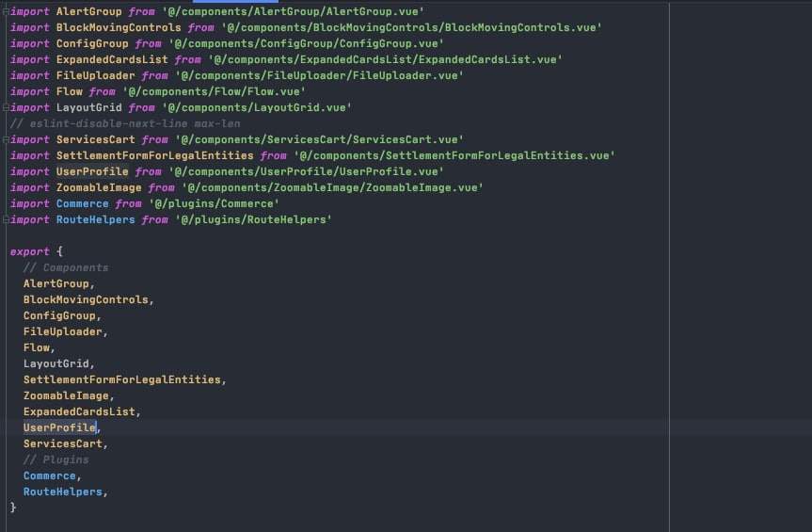Click RouteHelpers identifier in its import line
This screenshot has height=532, width=812.
[95, 219]
